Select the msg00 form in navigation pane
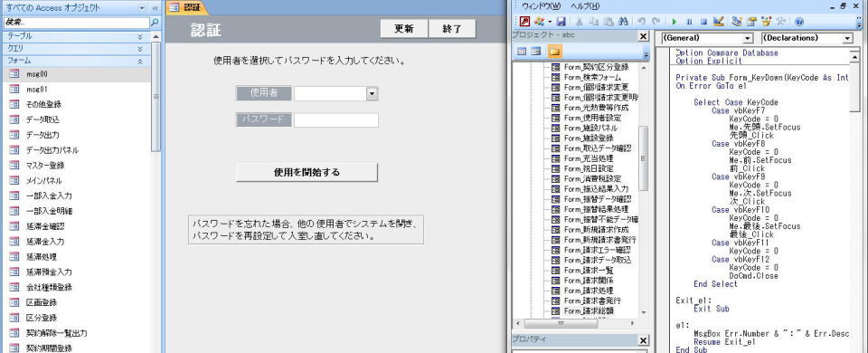The height and width of the screenshot is (353, 868). pos(76,73)
